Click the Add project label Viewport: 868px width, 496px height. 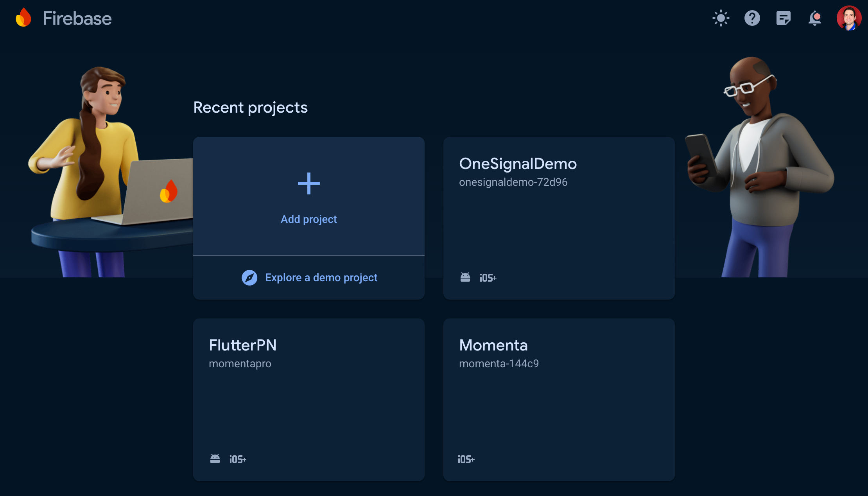point(309,219)
